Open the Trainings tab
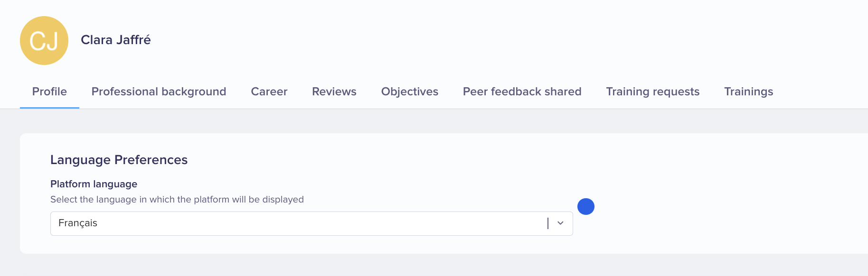 pyautogui.click(x=749, y=92)
